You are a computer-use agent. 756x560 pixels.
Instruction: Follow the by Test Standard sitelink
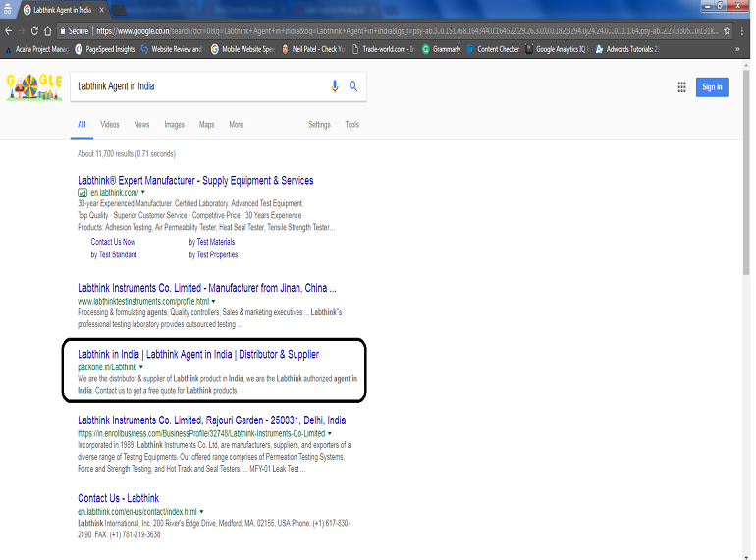point(114,254)
